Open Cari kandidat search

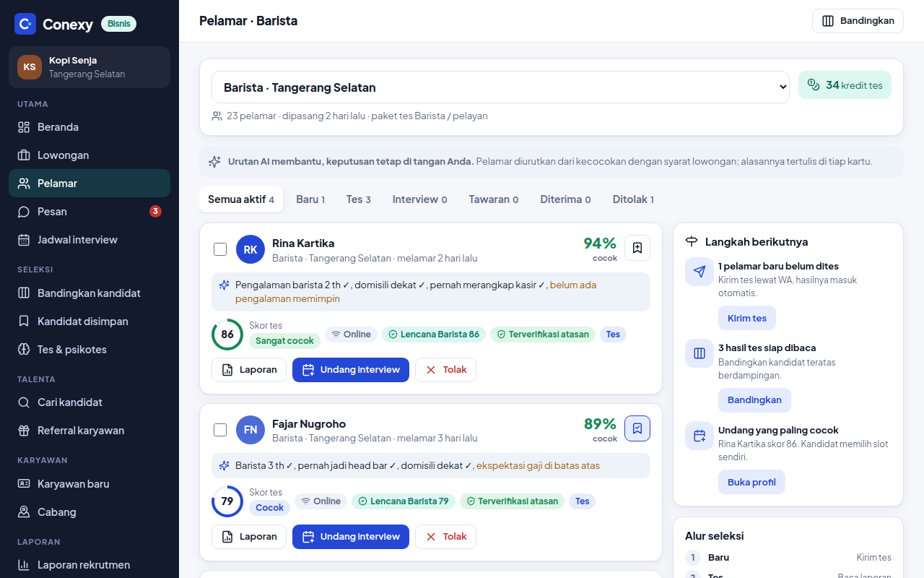[90, 402]
